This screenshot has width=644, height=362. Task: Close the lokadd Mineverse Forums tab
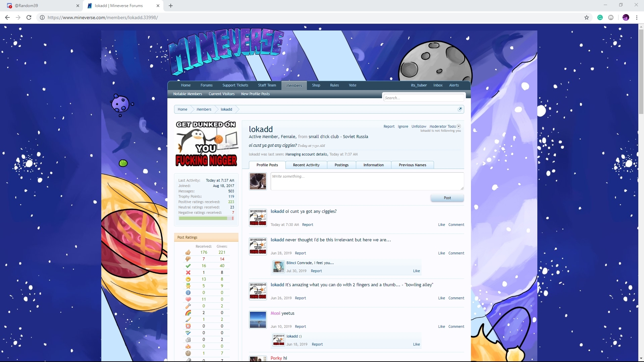click(x=158, y=6)
